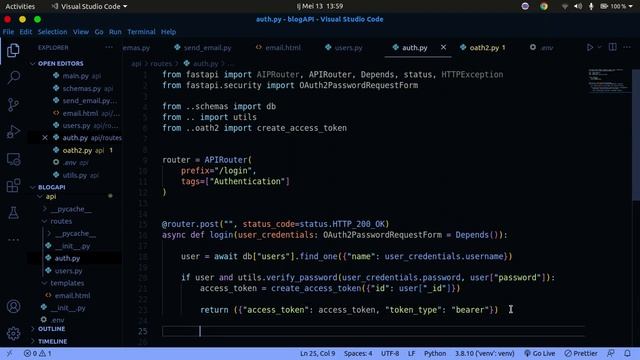Open the Selection menu
The width and height of the screenshot is (640, 360).
tap(52, 32)
